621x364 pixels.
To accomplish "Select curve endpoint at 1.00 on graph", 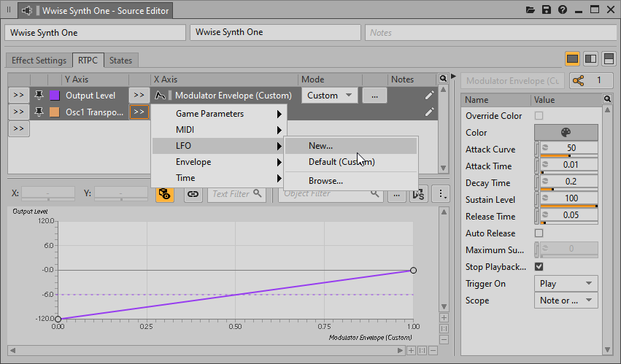I will coord(413,270).
